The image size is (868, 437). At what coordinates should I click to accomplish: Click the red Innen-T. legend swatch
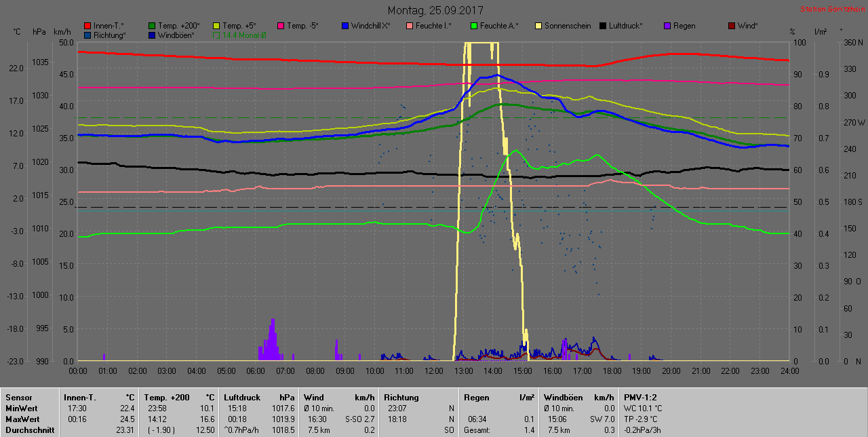pos(88,26)
